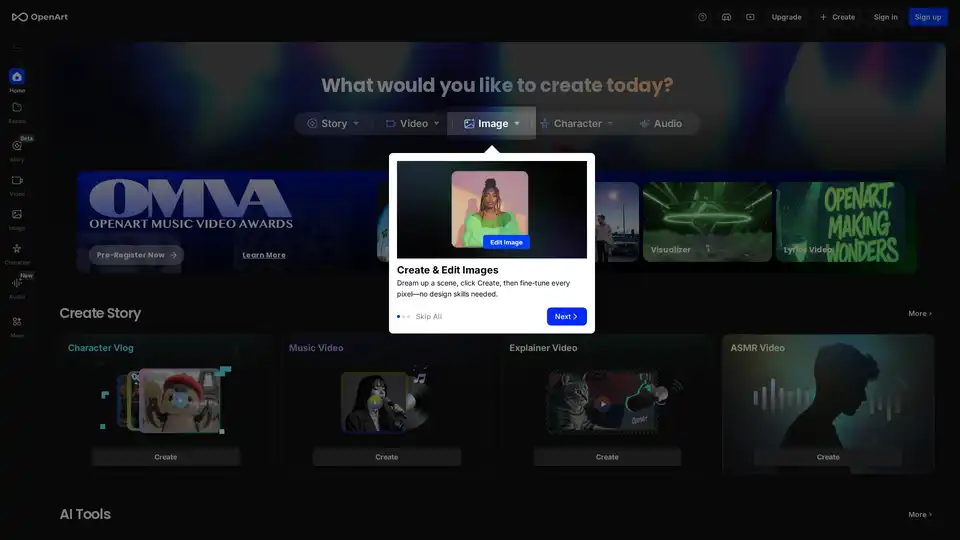
Task: Open the Audio waveform icon in sidebar
Action: (17, 284)
